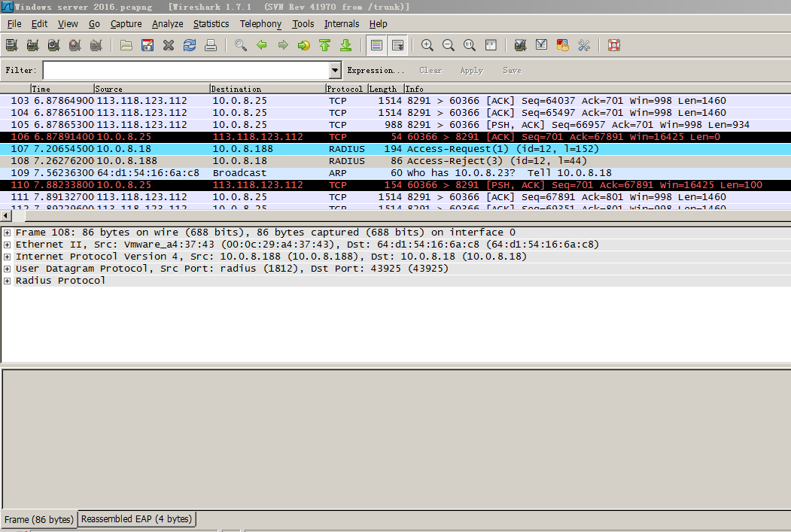Expand the Frame 108 tree node
Viewport: 791px width, 532px height.
tap(7, 233)
